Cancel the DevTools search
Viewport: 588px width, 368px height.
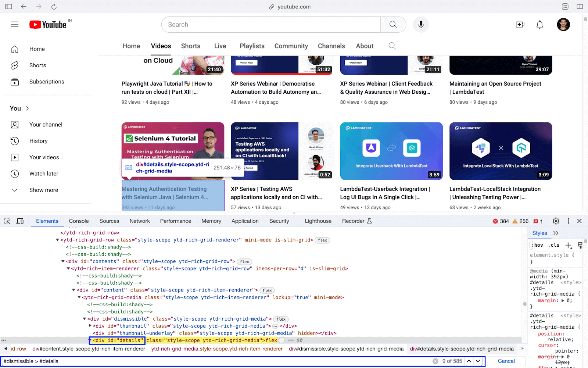[x=506, y=361]
